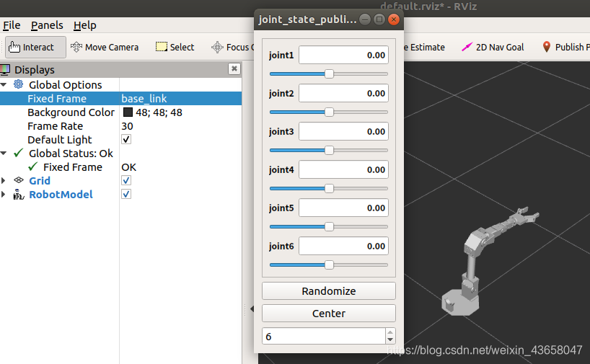Click the joint6 value field
This screenshot has width=590, height=364.
[x=343, y=246]
